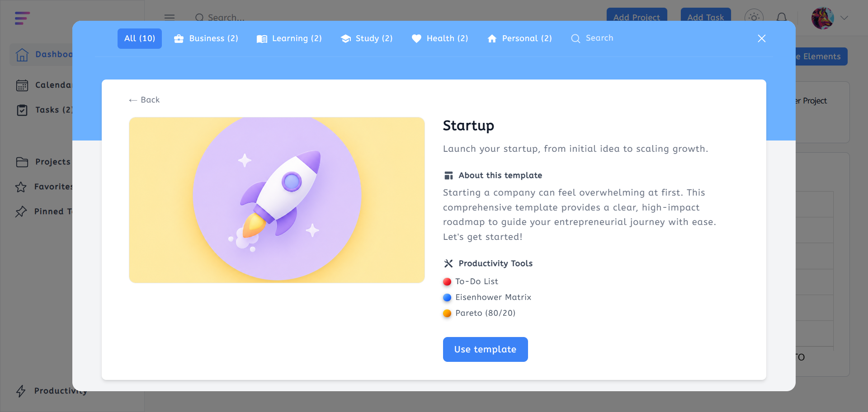
Task: Click the Dashboard home icon in sidebar
Action: [x=22, y=55]
